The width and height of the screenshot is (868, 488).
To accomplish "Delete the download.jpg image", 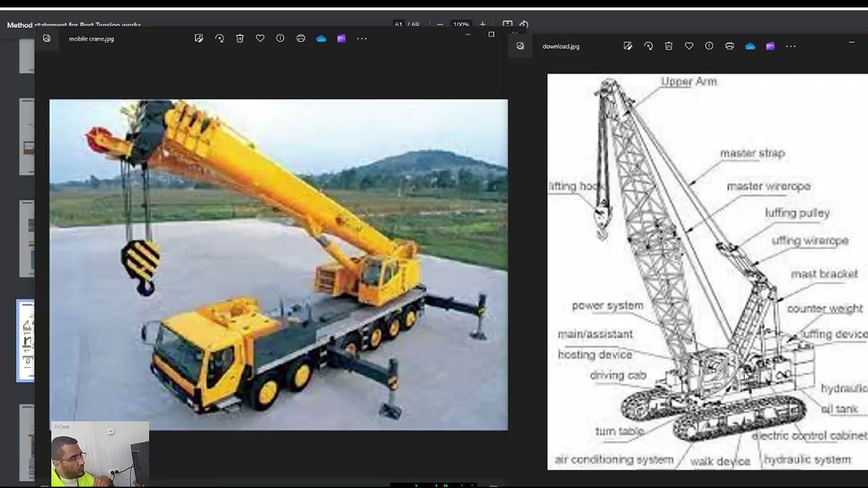I will point(669,46).
